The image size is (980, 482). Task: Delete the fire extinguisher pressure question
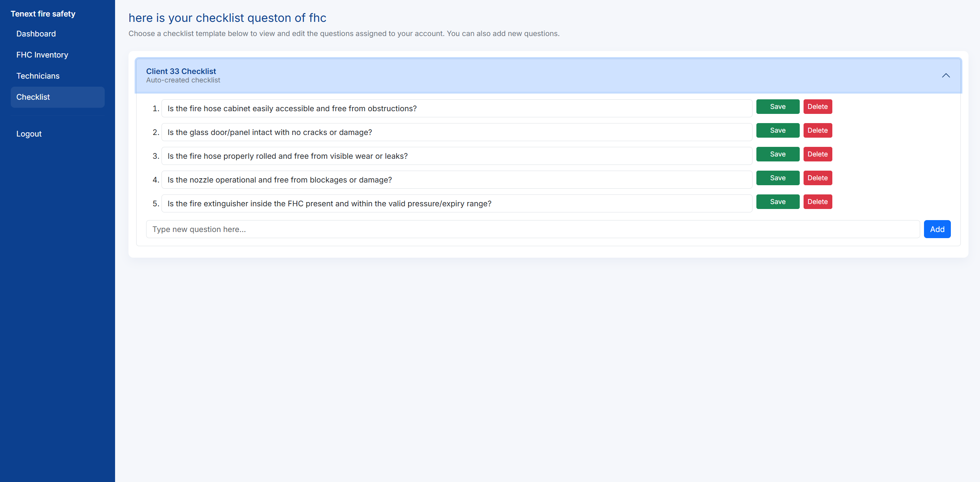coord(817,202)
